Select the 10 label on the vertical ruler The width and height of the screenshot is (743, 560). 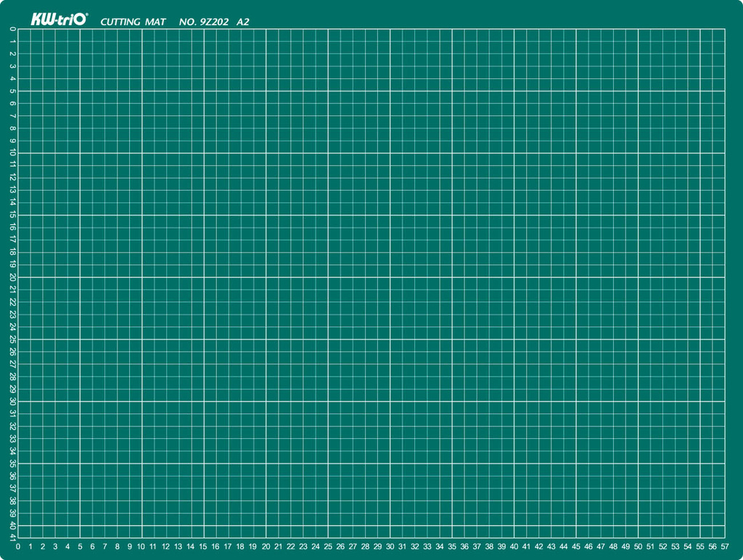(x=12, y=152)
